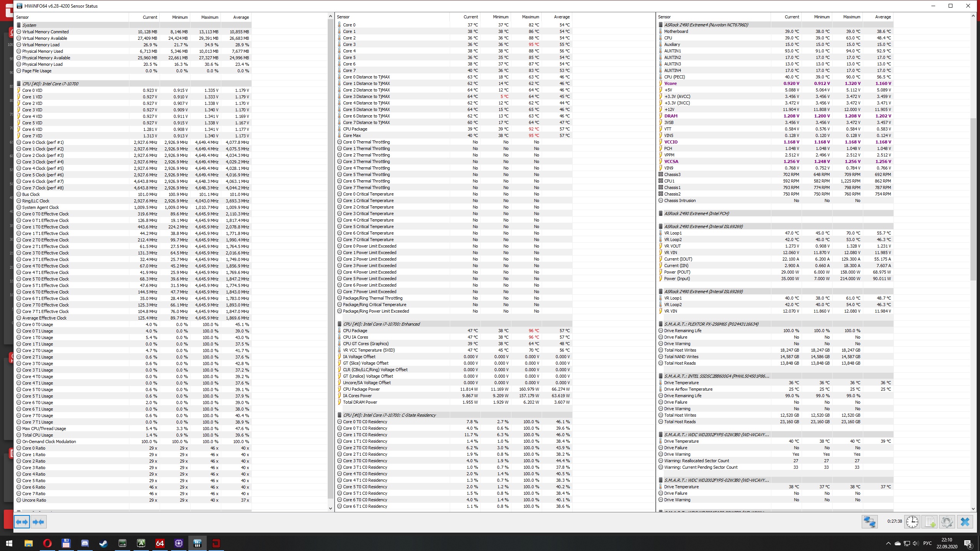
Task: Close sensors with the blue X icon
Action: 965,522
